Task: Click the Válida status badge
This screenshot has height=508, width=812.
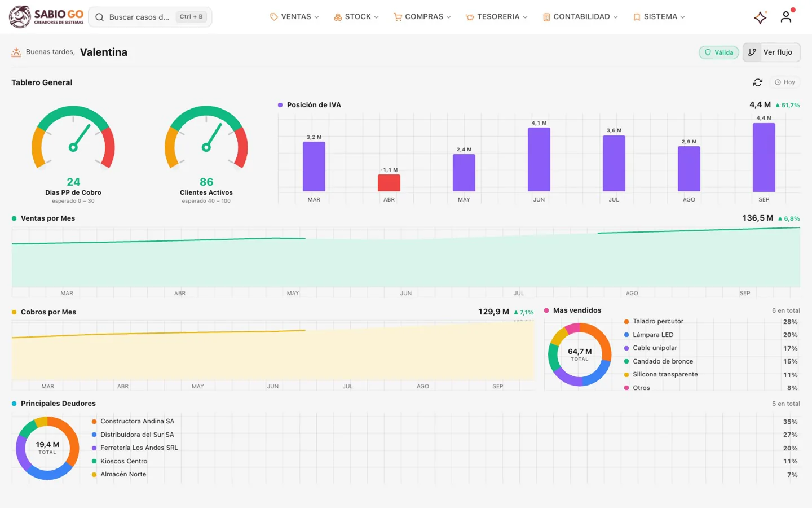Action: pos(719,52)
